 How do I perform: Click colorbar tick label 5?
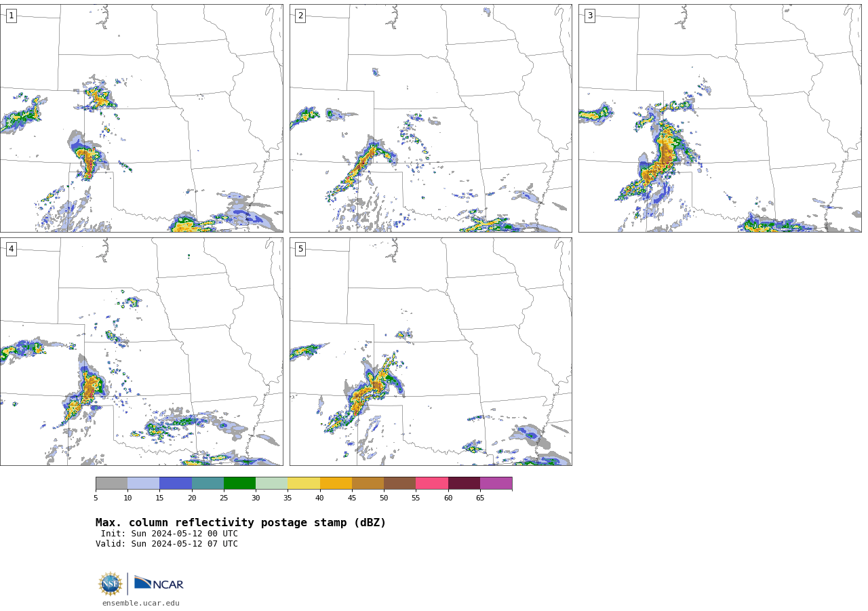click(x=96, y=498)
